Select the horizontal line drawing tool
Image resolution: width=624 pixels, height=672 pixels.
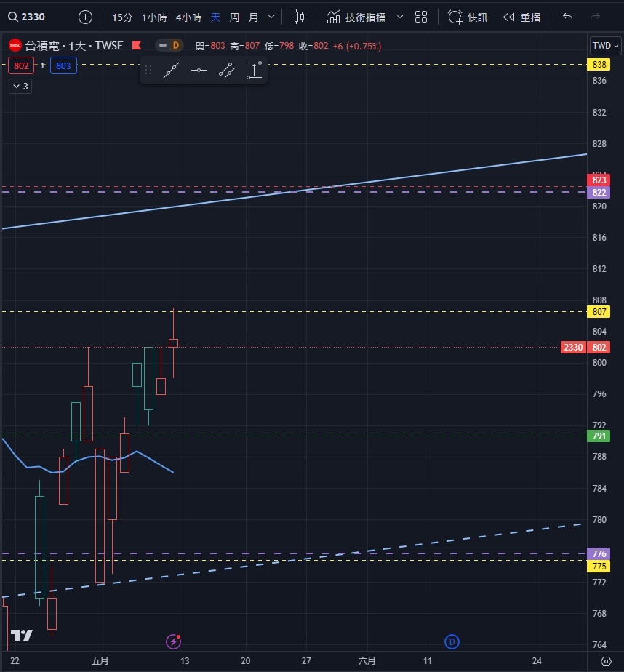(199, 70)
